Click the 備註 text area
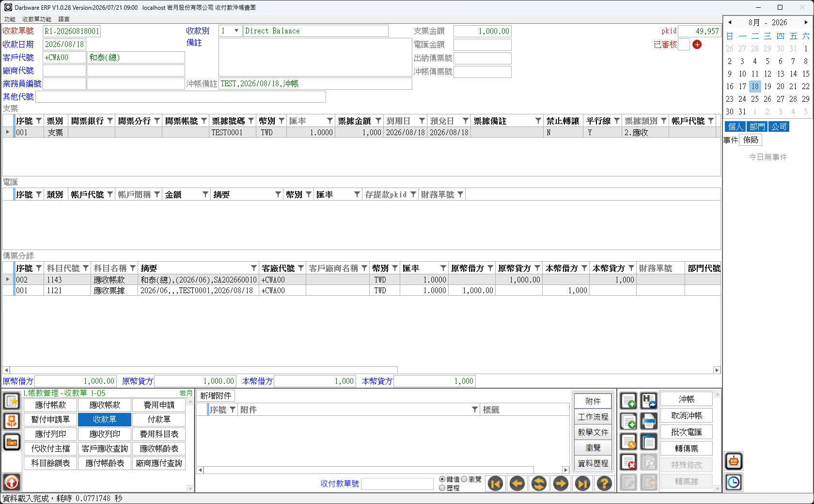814x504 pixels. [x=315, y=57]
